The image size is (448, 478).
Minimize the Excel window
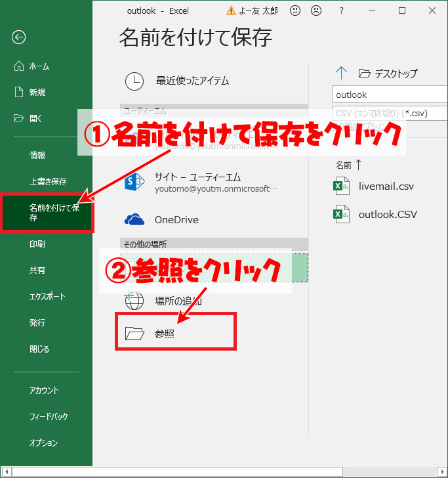[x=371, y=11]
